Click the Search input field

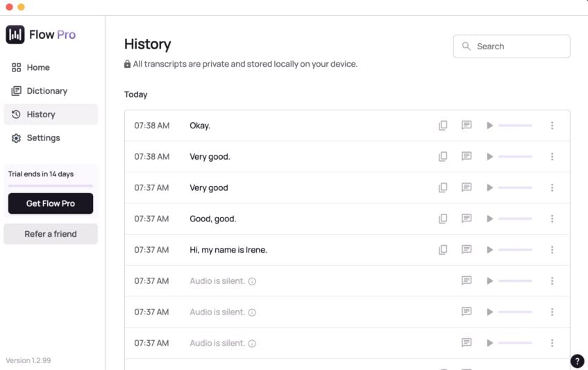tap(512, 47)
